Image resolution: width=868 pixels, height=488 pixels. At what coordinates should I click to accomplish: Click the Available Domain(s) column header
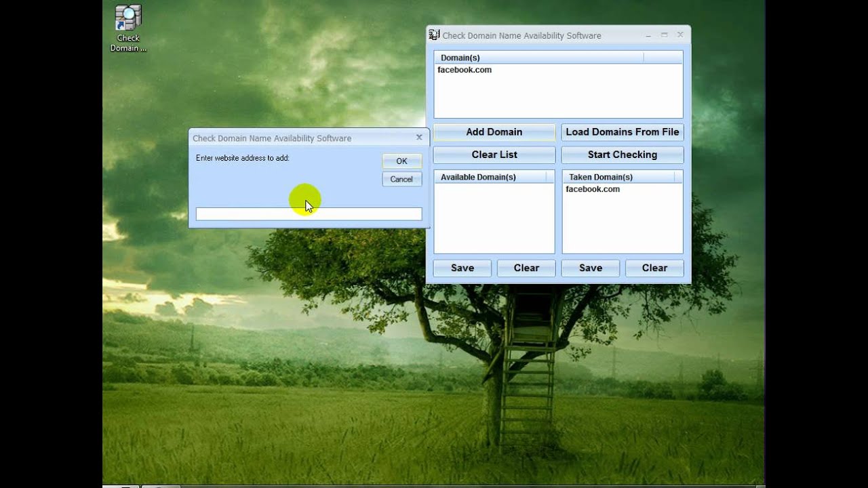(490, 177)
